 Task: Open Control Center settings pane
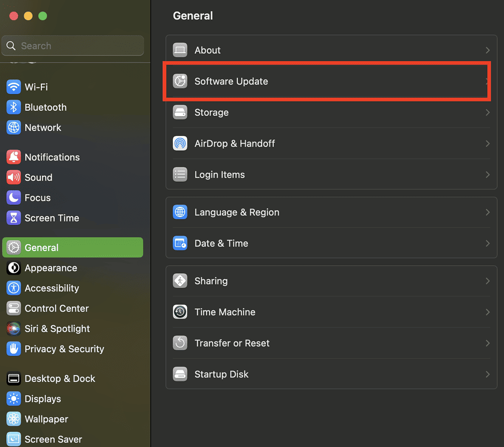click(57, 309)
